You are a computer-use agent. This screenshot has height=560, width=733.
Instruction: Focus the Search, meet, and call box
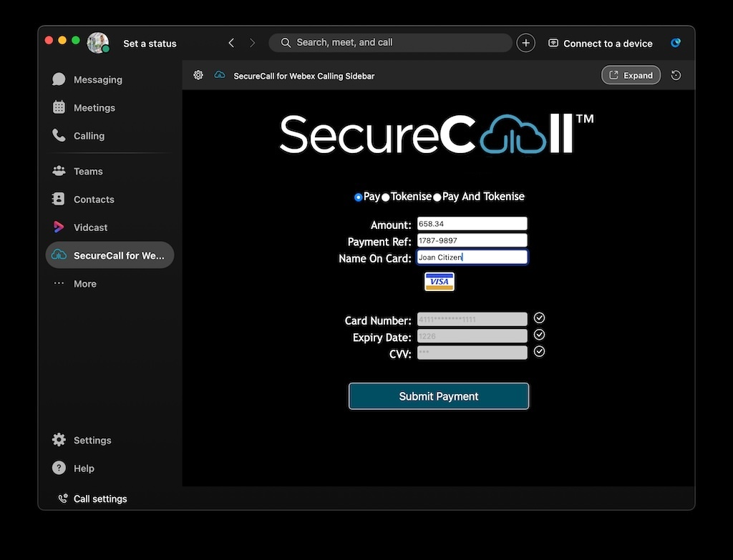[390, 42]
